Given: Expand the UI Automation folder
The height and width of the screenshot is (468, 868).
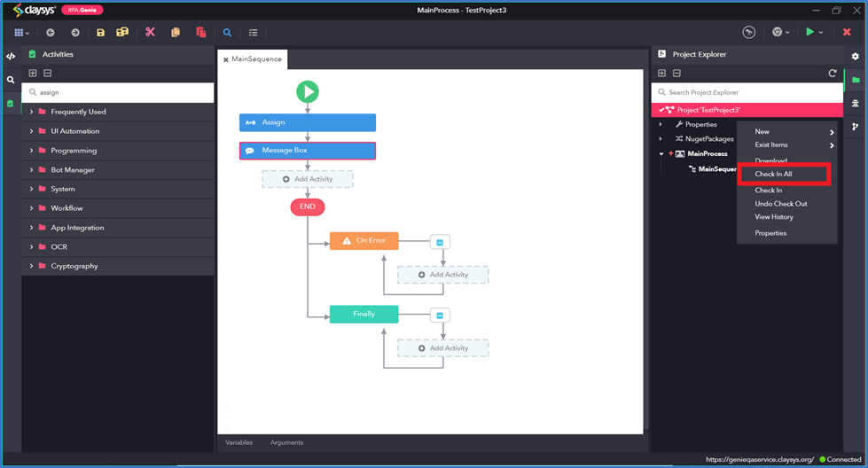Looking at the screenshot, I should [x=32, y=131].
